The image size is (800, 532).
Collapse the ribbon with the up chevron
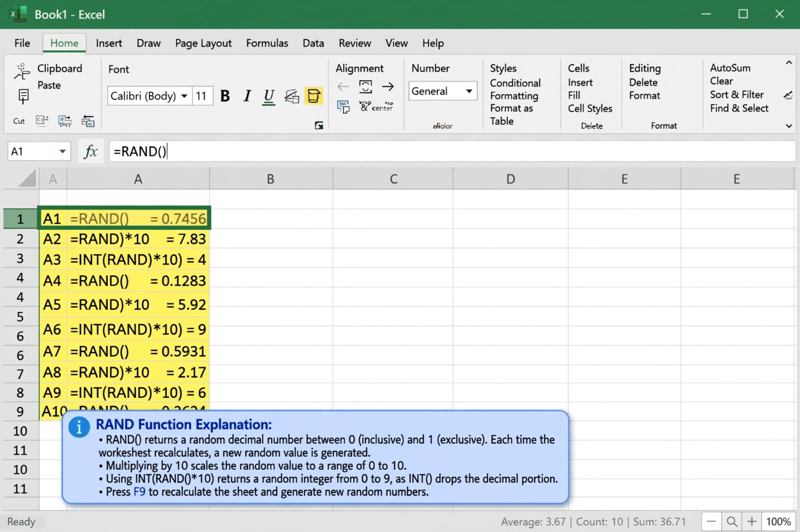point(789,63)
